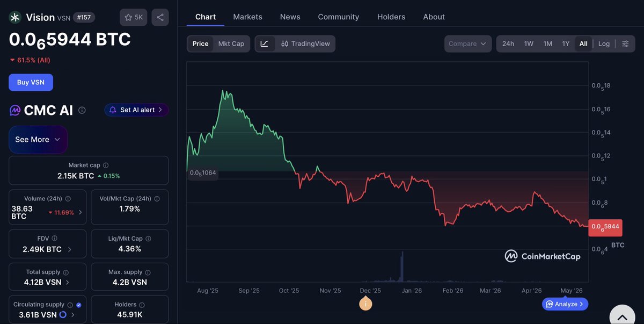This screenshot has height=324, width=644.
Task: Click the #157 rank badge
Action: point(83,17)
